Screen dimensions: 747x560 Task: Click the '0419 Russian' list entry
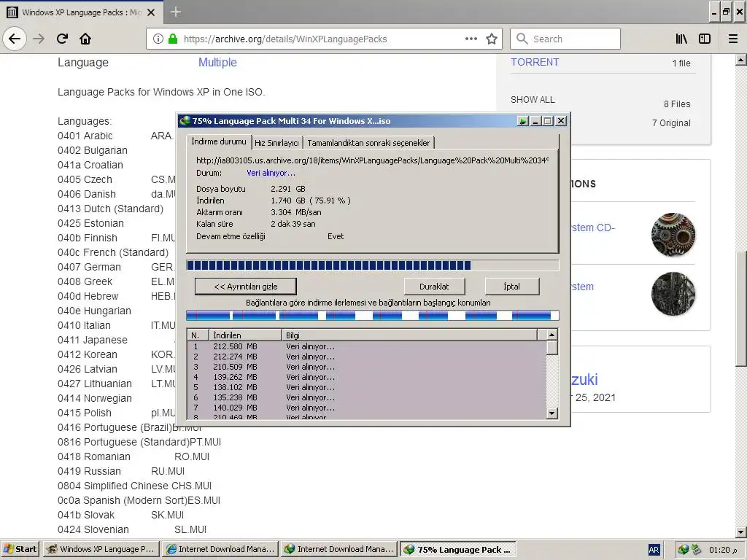coord(89,471)
